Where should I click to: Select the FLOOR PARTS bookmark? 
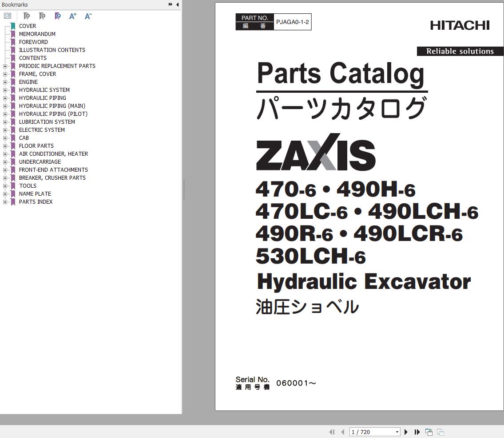[36, 146]
